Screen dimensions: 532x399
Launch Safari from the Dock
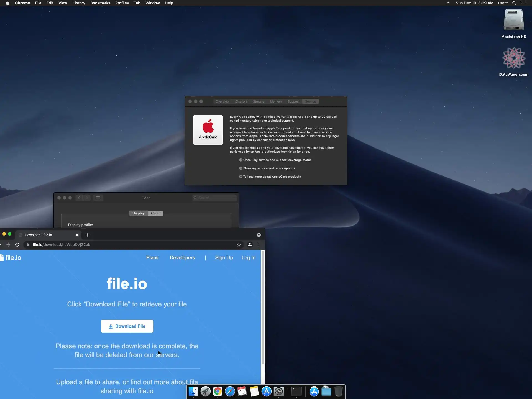[230, 391]
